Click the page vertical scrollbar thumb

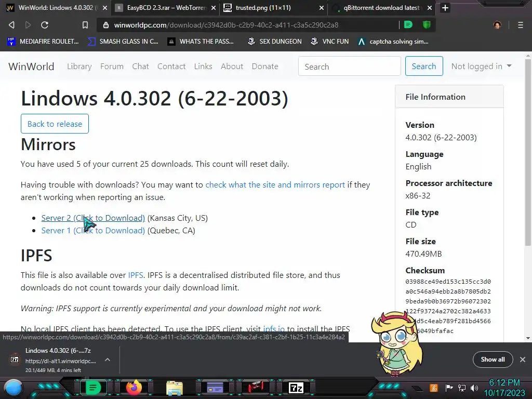click(x=528, y=152)
